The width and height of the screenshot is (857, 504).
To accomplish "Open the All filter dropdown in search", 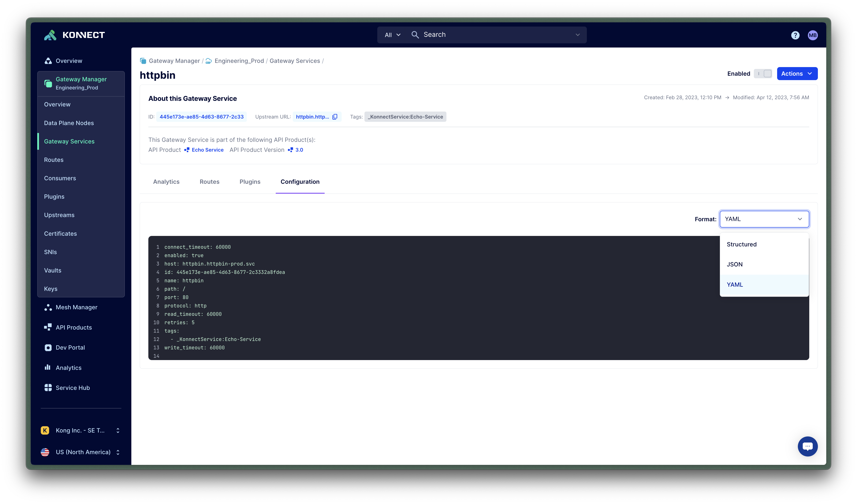I will pos(392,35).
